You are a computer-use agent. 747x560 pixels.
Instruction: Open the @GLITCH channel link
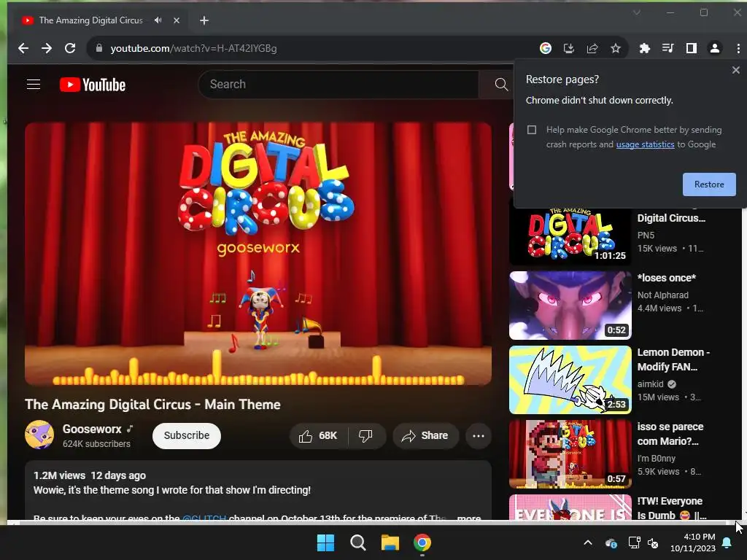click(204, 518)
